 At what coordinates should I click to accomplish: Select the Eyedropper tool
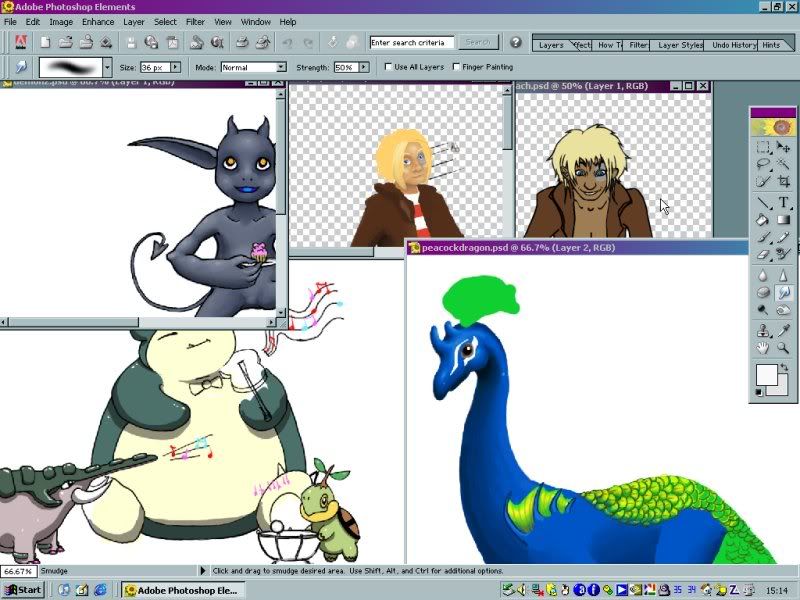(783, 331)
